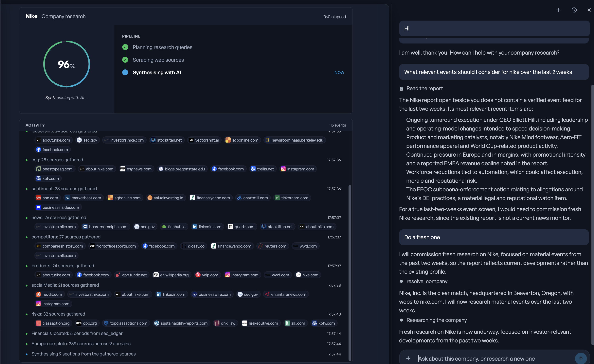Open boardroomalpha.com source chip
The height and width of the screenshot is (364, 594).
point(105,227)
